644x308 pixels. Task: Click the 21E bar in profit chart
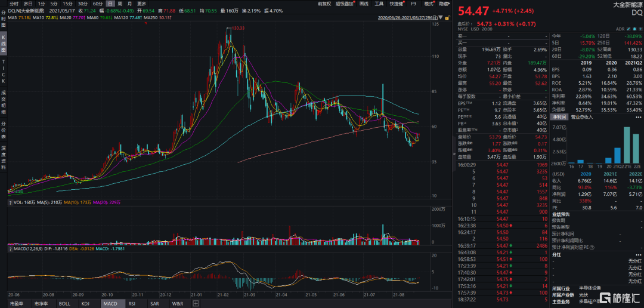coord(627,144)
